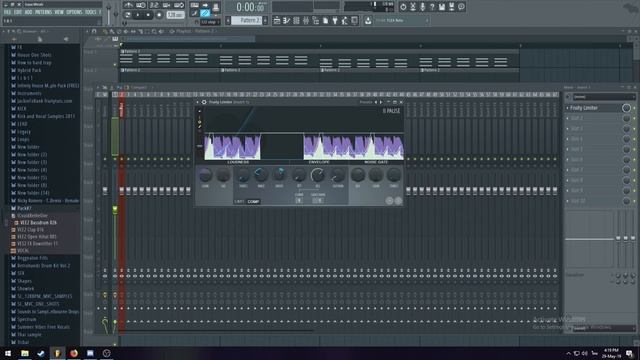Viewport: 640px width, 360px height.
Task: Click the save project icon
Action: (x=442, y=7)
